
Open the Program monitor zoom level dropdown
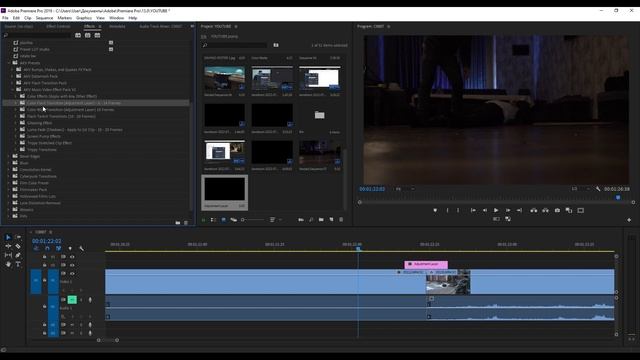coord(405,189)
